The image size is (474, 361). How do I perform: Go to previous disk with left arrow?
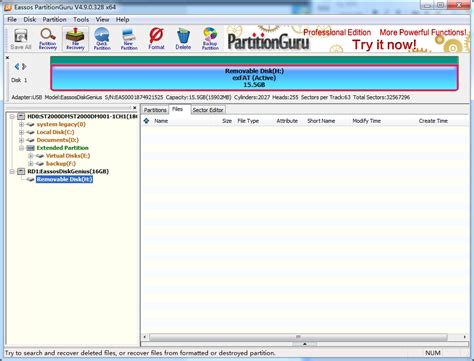tap(17, 67)
